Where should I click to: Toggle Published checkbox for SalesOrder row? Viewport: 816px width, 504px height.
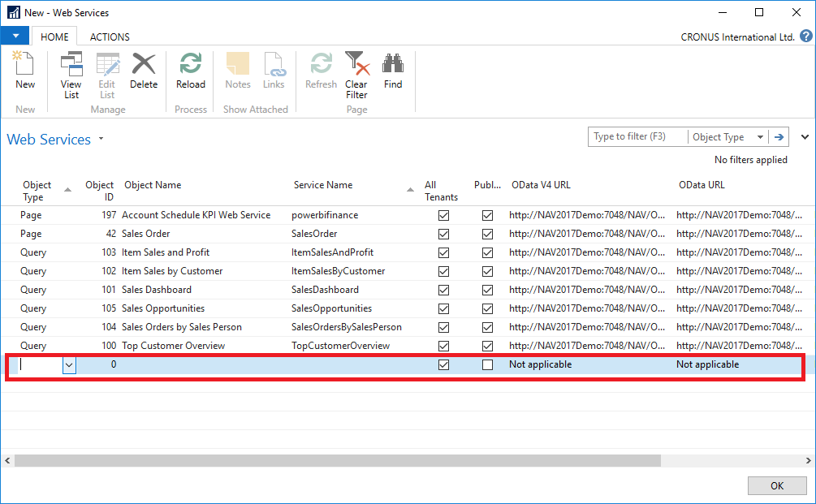(487, 234)
